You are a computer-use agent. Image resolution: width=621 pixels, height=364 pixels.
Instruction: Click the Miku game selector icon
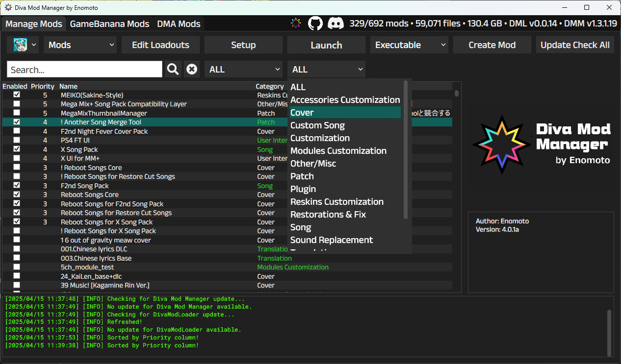[21, 45]
